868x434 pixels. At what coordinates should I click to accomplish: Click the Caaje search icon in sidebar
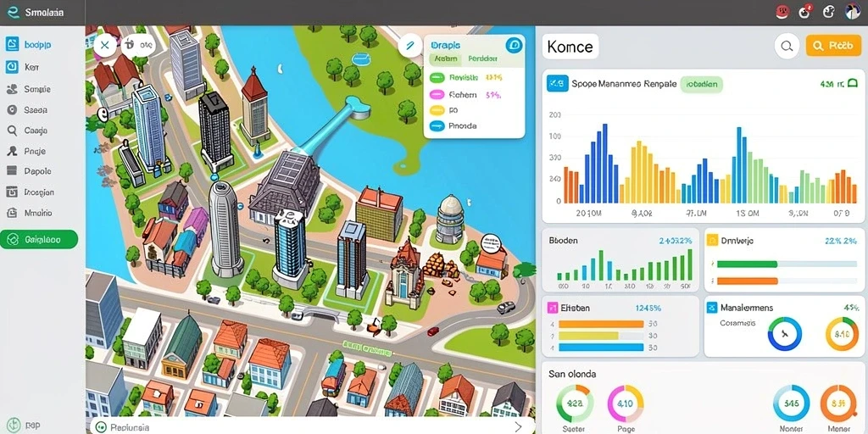pyautogui.click(x=12, y=131)
